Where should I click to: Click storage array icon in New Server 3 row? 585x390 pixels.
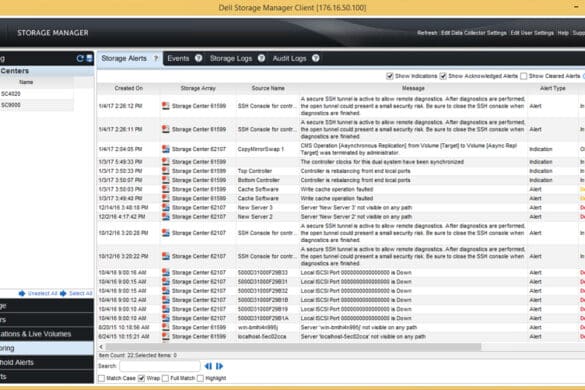166,208
